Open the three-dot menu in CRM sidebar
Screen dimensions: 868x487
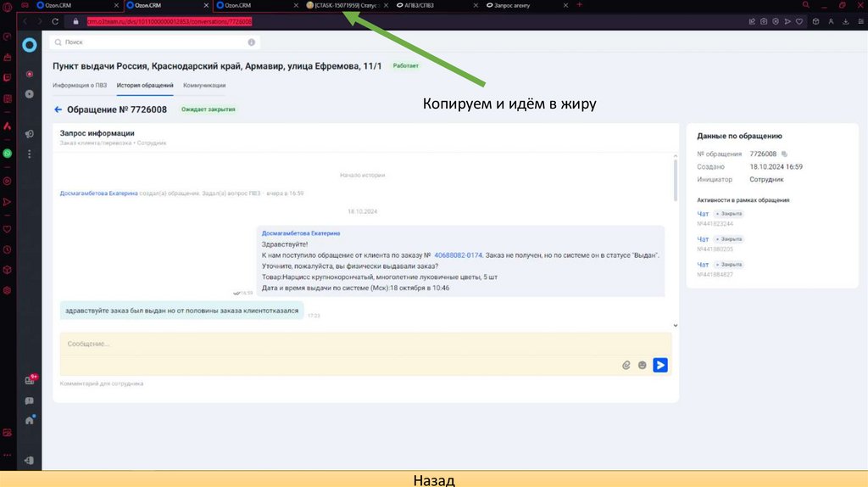30,154
